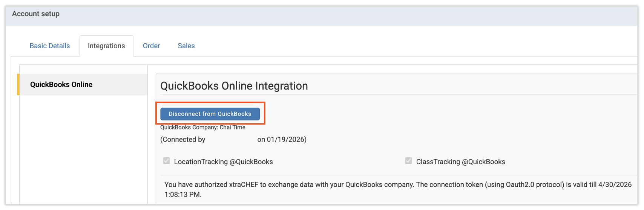The height and width of the screenshot is (210, 644).
Task: Click the Connected by text
Action: (183, 140)
